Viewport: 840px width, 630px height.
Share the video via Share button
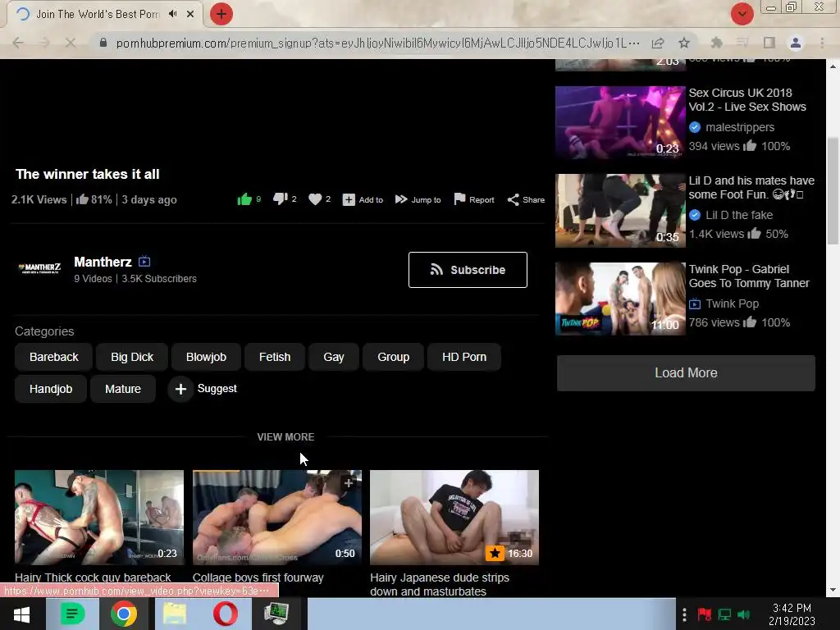click(x=526, y=200)
